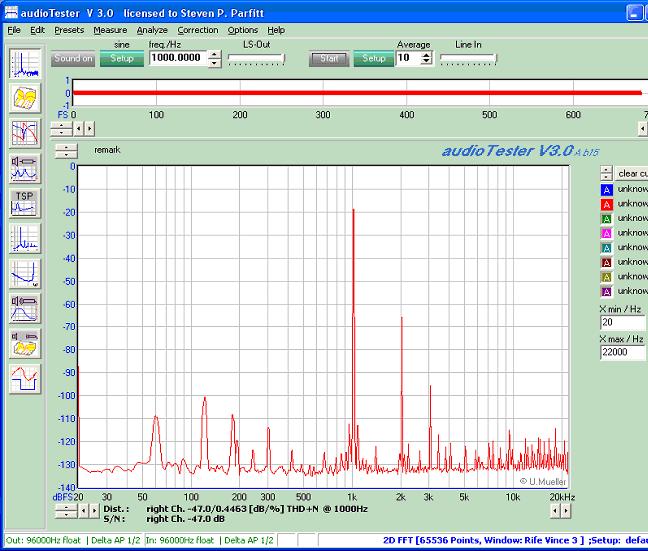Click the LS-Out level slider
This screenshot has height=551, width=648.
pyautogui.click(x=256, y=59)
